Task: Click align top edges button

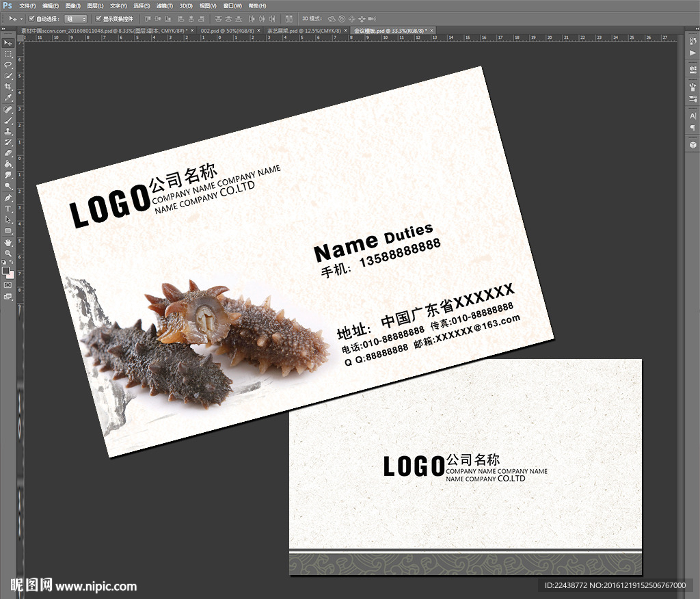Action: pyautogui.click(x=148, y=18)
